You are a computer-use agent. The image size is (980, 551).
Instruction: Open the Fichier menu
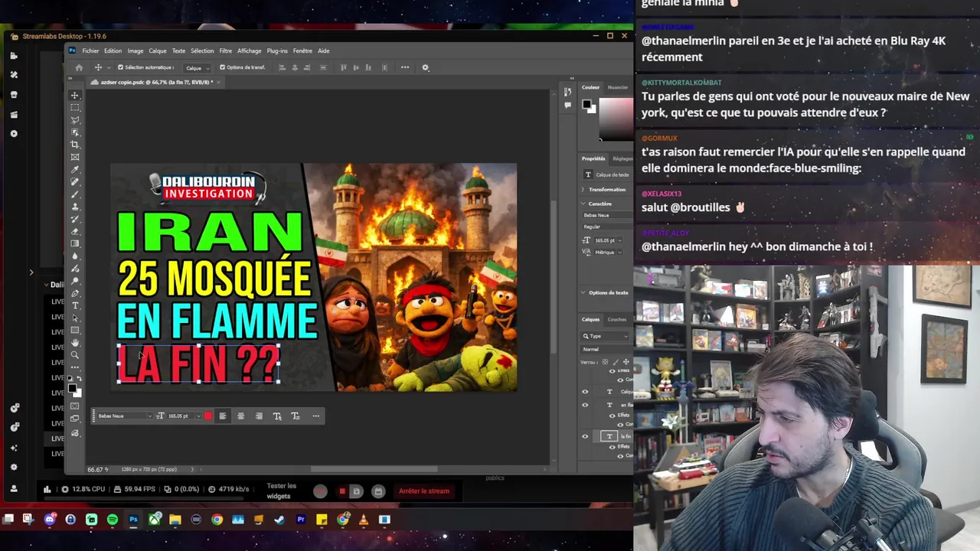pos(90,51)
